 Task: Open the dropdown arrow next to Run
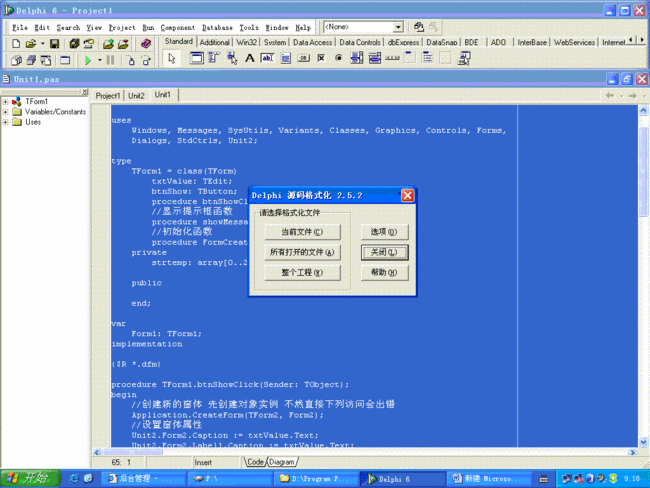(x=99, y=61)
